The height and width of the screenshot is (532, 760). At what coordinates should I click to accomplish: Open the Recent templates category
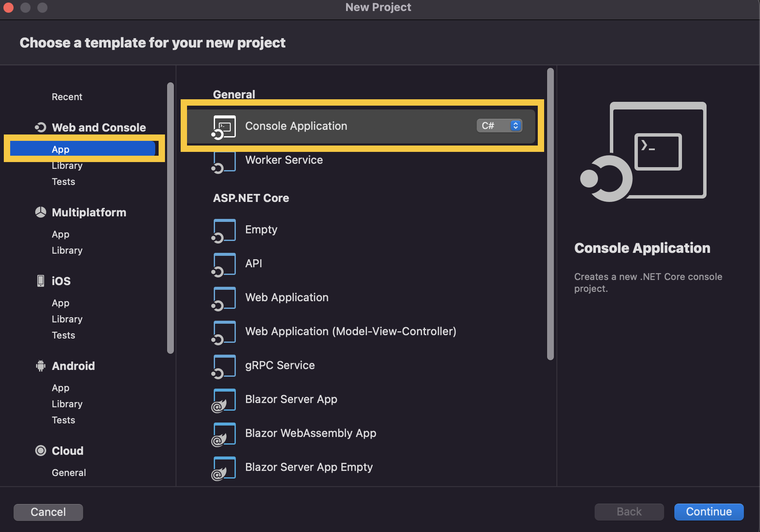pyautogui.click(x=67, y=97)
